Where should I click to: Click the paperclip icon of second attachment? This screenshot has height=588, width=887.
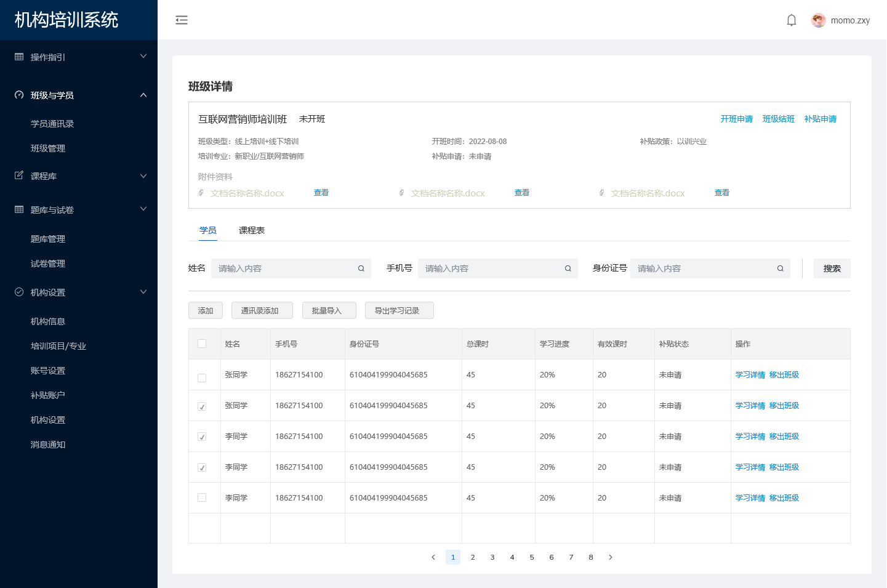pos(401,193)
